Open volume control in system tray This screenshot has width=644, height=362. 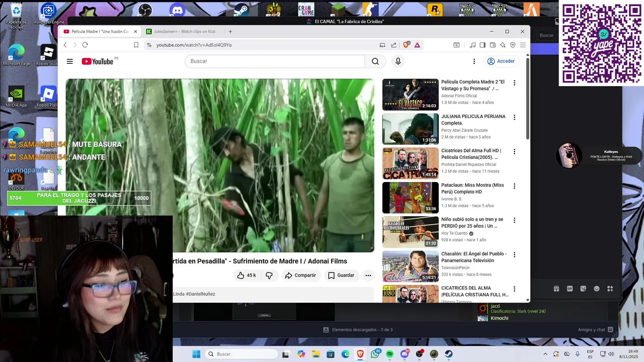pyautogui.click(x=611, y=354)
